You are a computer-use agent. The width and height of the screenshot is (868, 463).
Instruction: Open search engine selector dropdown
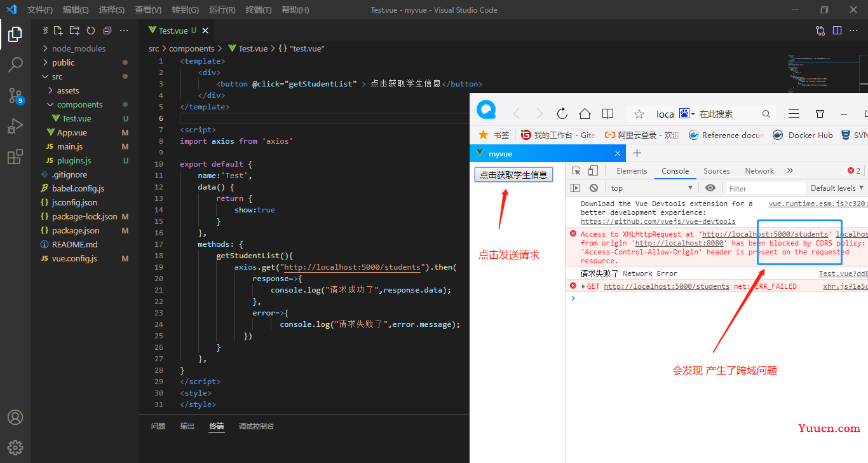click(687, 114)
